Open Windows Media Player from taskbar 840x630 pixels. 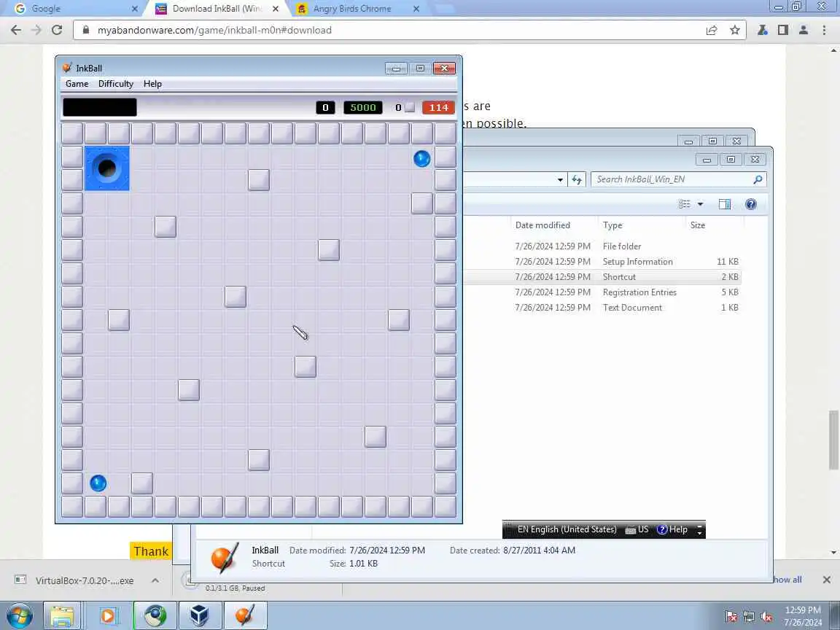tap(108, 615)
